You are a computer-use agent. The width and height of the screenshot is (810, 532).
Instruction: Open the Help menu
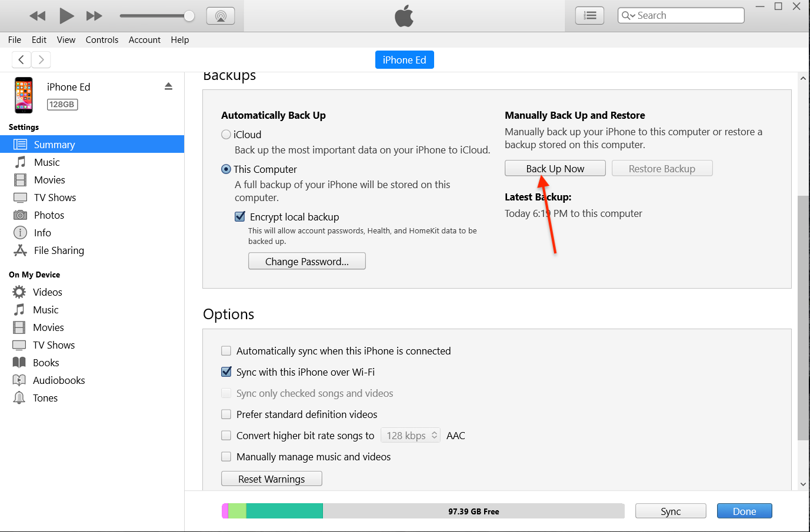(x=180, y=40)
